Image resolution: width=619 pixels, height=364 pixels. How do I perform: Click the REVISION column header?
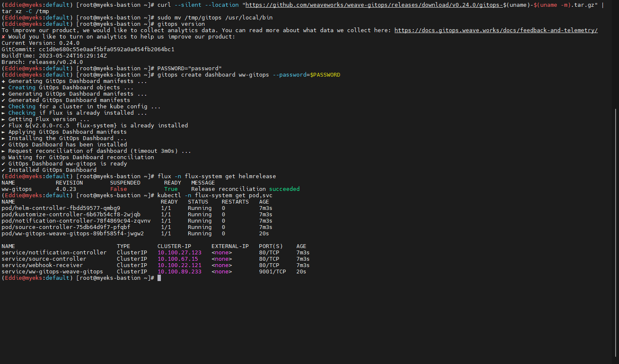[69, 183]
